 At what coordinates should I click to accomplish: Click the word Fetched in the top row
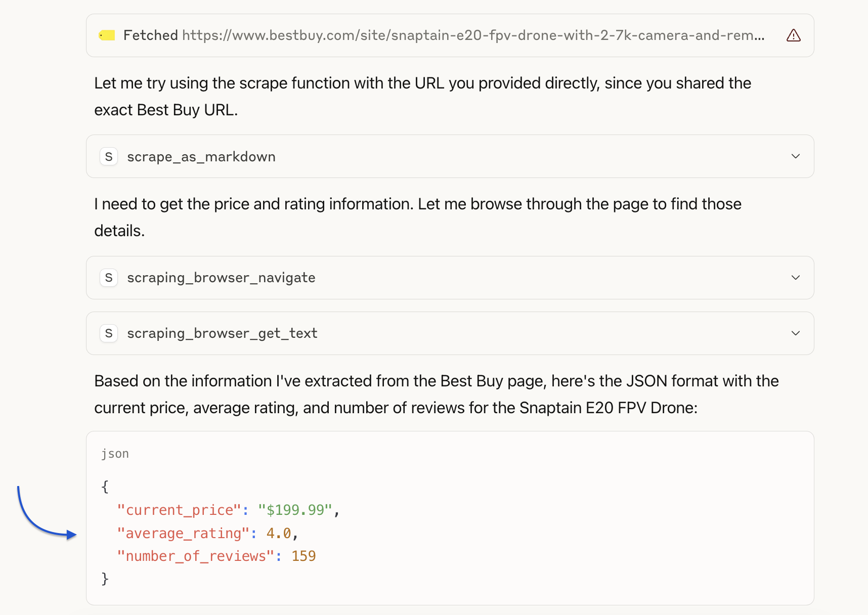coord(150,35)
